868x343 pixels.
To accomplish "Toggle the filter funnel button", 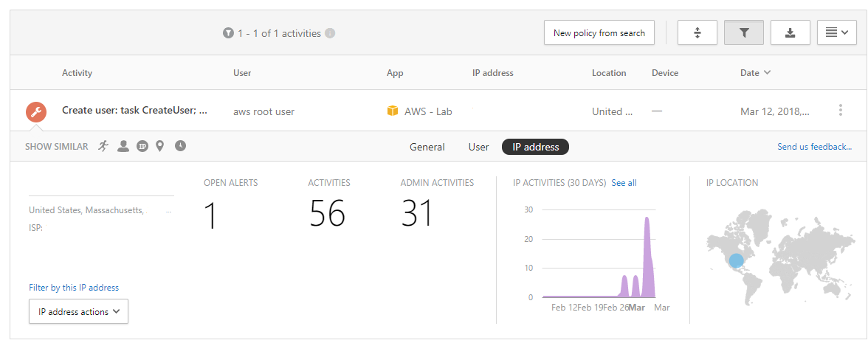I will 744,32.
